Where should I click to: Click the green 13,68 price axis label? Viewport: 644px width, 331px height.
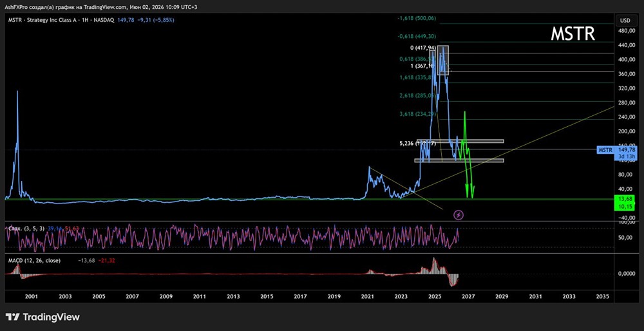coord(625,199)
